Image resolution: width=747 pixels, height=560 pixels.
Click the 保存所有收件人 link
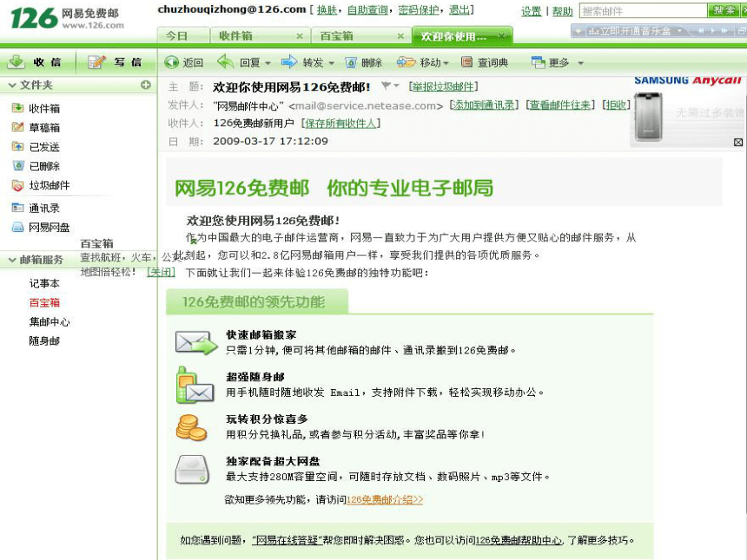340,123
